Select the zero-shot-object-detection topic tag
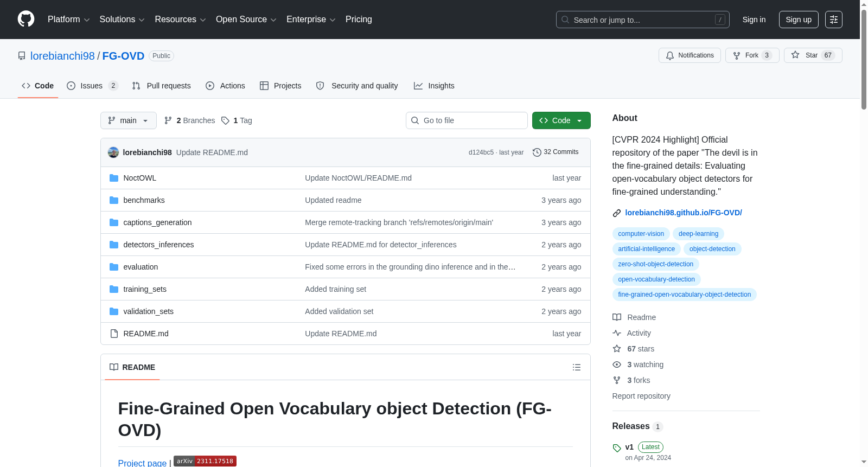Image resolution: width=868 pixels, height=467 pixels. click(656, 264)
